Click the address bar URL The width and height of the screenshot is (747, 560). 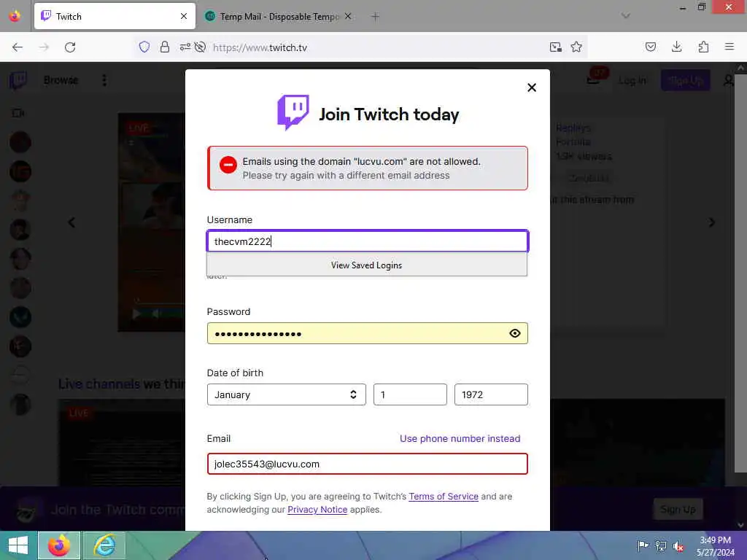coord(260,47)
